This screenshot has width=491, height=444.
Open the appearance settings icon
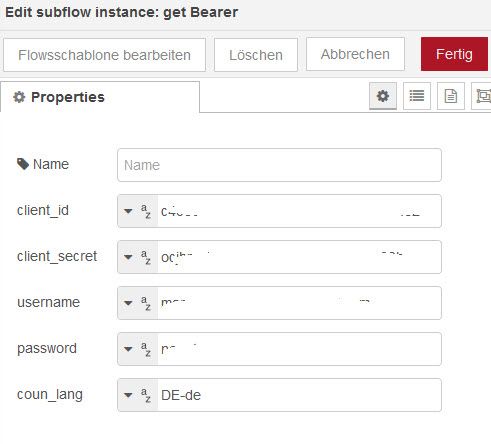(482, 96)
